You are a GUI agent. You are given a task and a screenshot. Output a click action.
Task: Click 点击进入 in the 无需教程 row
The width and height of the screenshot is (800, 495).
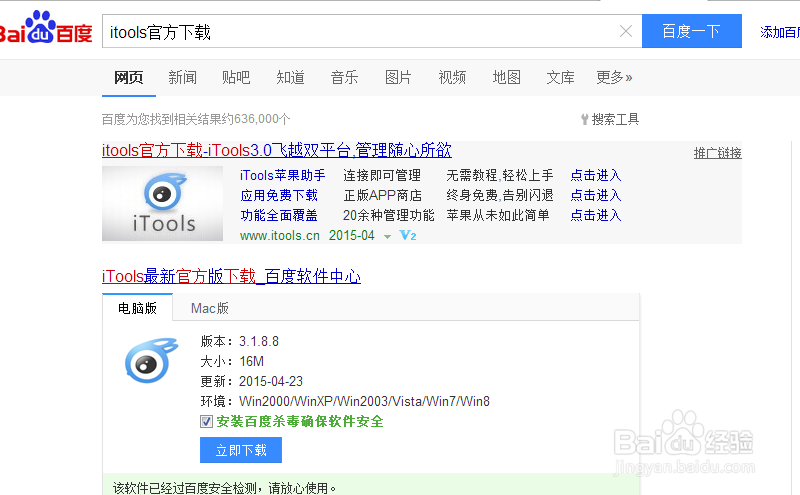click(596, 176)
